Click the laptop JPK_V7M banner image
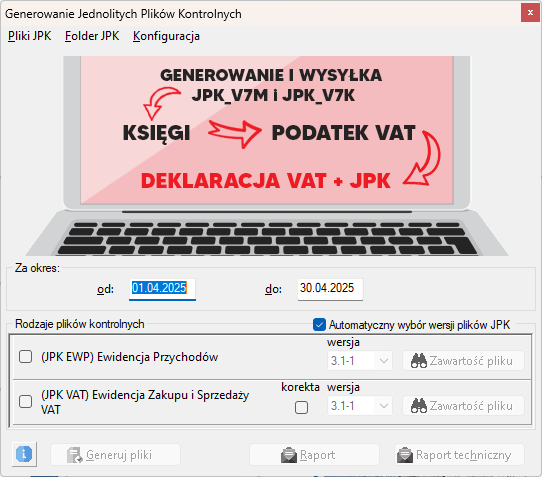Image resolution: width=542 pixels, height=477 pixels. [267, 156]
